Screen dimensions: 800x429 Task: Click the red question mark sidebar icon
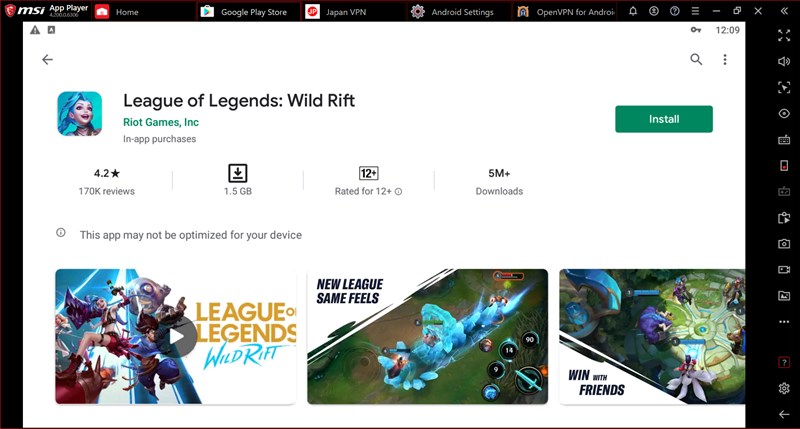pos(784,362)
